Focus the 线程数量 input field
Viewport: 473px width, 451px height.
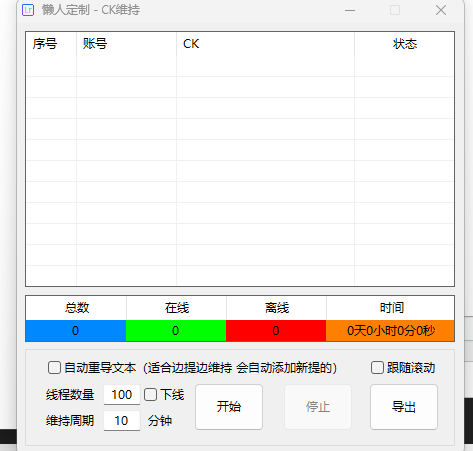click(x=122, y=395)
